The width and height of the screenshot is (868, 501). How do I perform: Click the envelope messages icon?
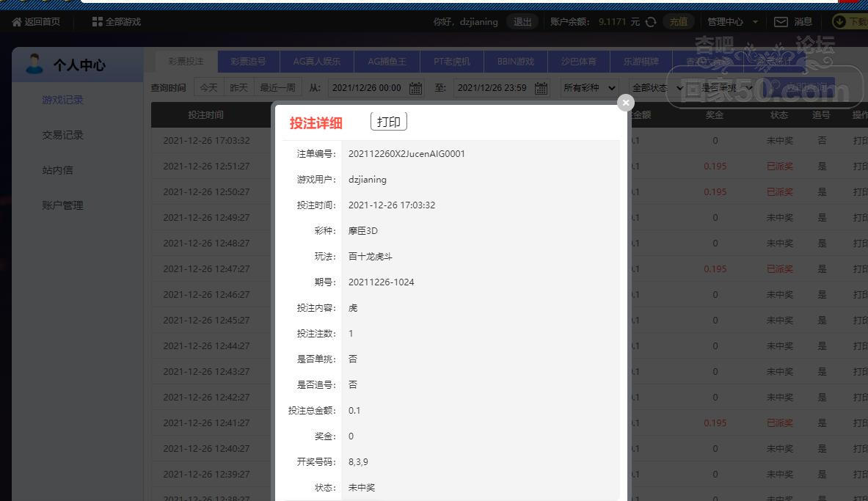click(x=781, y=21)
